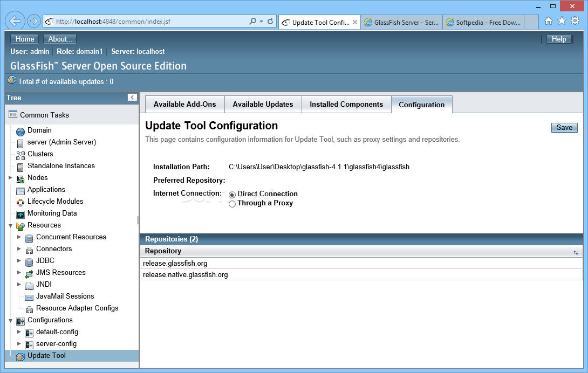Select the Direct Connection radio button
The width and height of the screenshot is (588, 373).
(232, 195)
